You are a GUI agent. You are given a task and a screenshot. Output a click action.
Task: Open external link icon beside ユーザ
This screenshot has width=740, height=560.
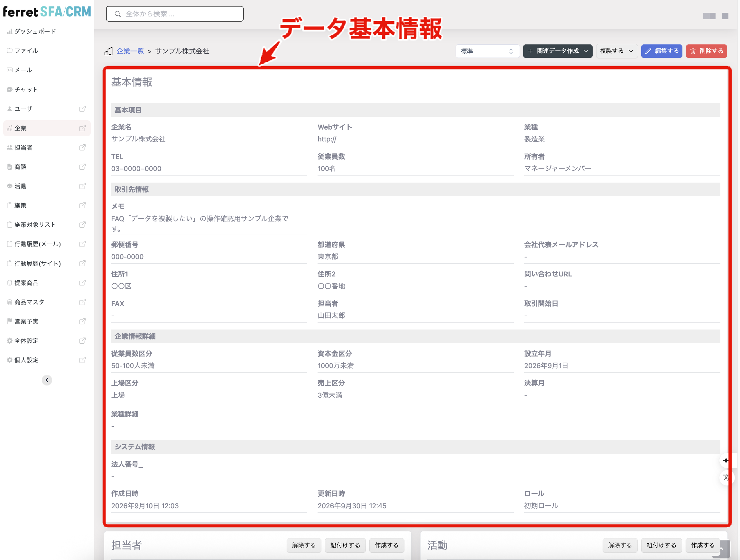(82, 109)
